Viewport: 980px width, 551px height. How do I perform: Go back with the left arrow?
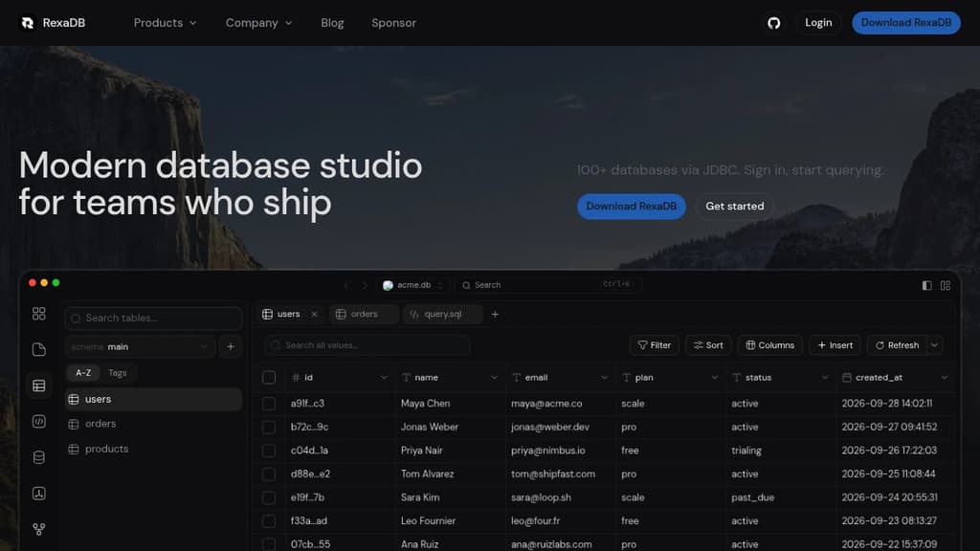pos(346,285)
